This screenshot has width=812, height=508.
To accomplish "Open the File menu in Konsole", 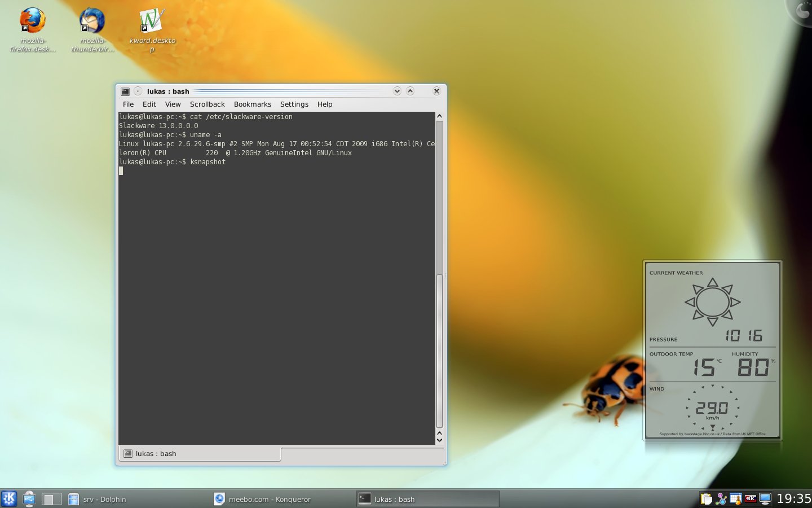I will (129, 104).
